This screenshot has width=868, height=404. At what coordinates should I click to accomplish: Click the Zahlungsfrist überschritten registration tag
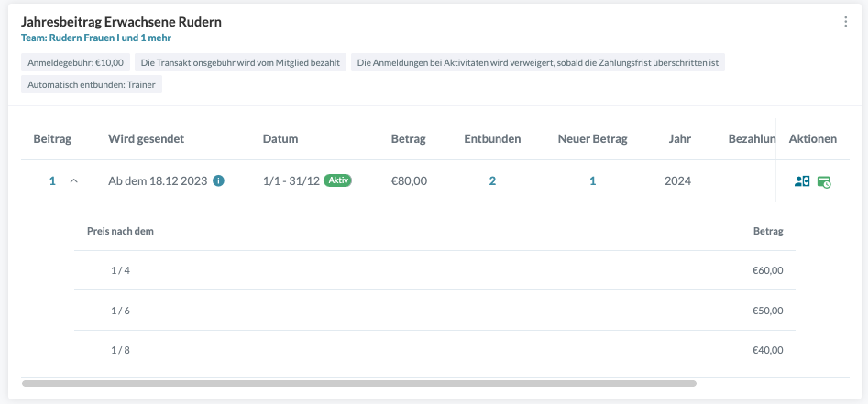538,63
